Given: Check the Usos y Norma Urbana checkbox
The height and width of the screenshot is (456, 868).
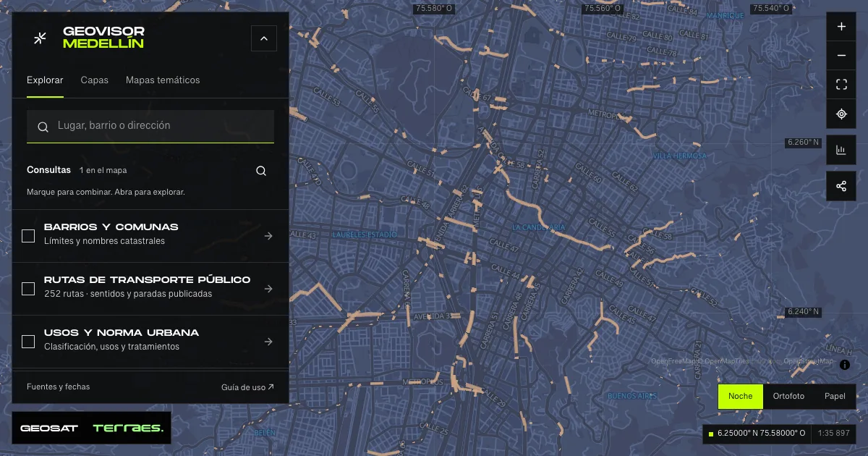Looking at the screenshot, I should [28, 342].
